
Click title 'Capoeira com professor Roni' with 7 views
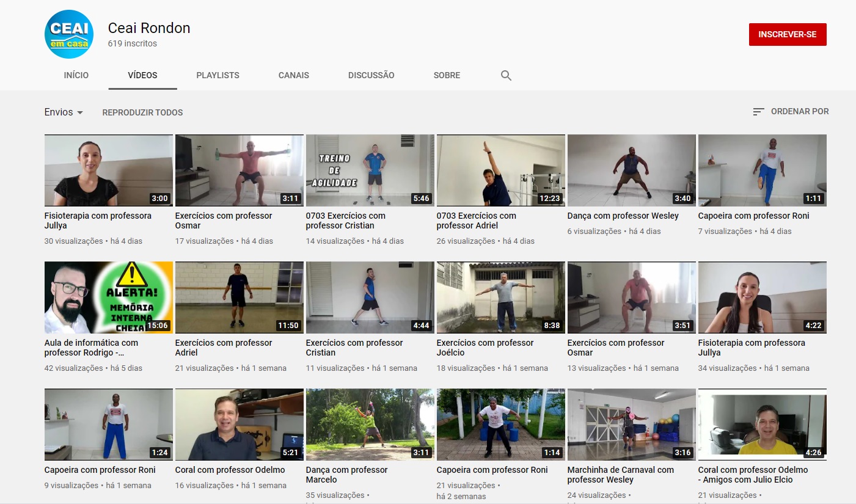click(x=754, y=216)
